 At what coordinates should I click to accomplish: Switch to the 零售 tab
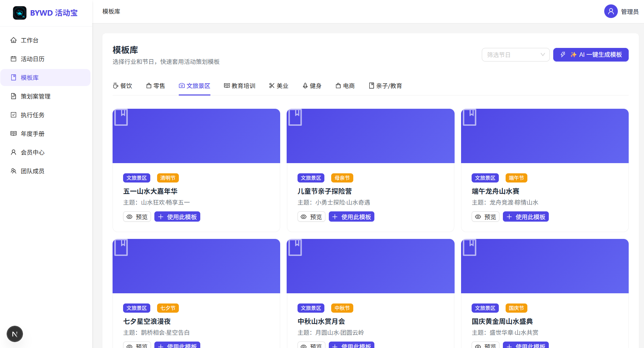[155, 86]
